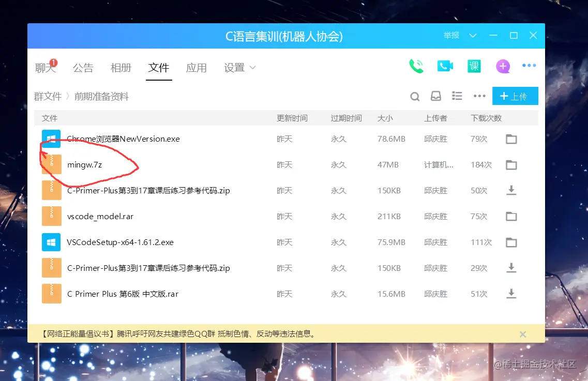
Task: Expand the 设置 dropdown chevron
Action: [x=252, y=67]
